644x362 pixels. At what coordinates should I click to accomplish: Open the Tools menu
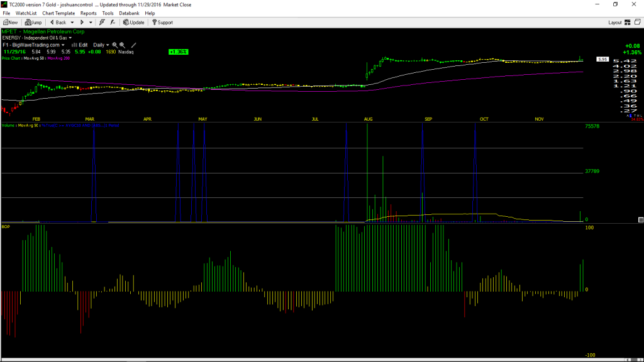coord(108,13)
